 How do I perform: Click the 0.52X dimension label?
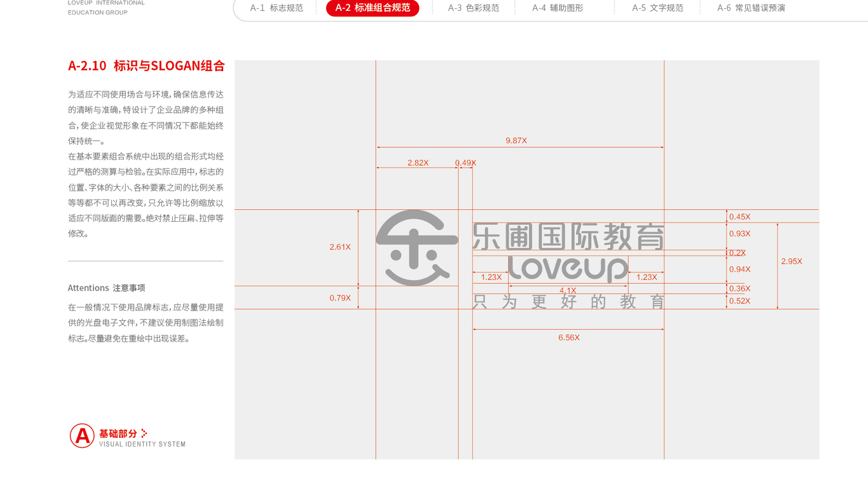coord(740,301)
